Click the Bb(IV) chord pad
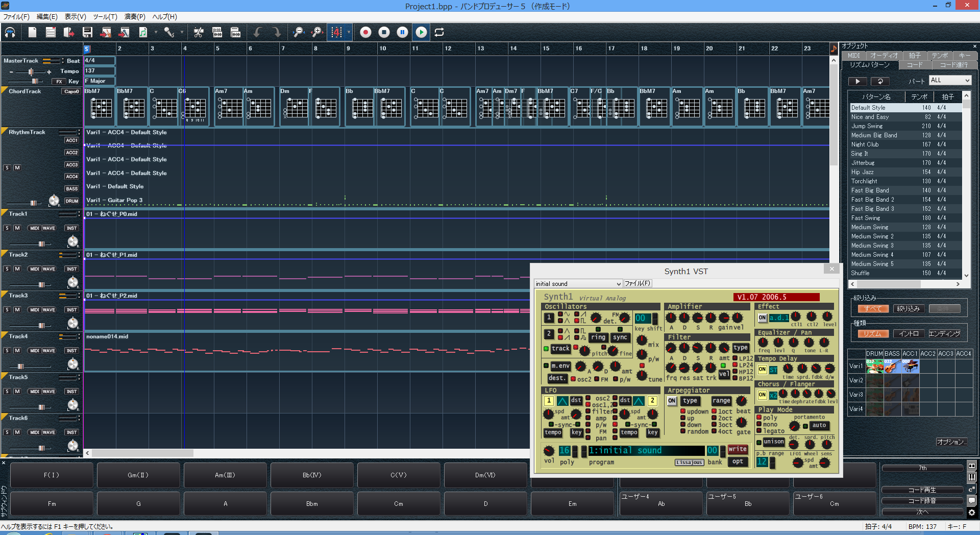Screen dimensions: 980x535 [x=312, y=475]
